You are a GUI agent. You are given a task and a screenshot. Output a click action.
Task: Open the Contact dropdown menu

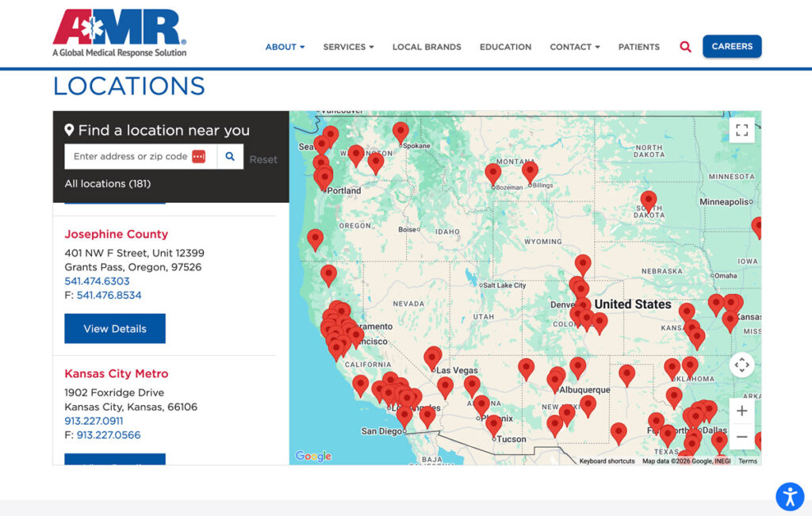click(575, 47)
